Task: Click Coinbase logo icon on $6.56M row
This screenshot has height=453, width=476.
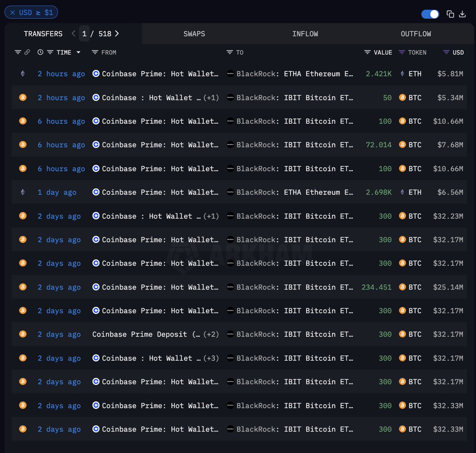Action: (x=96, y=192)
